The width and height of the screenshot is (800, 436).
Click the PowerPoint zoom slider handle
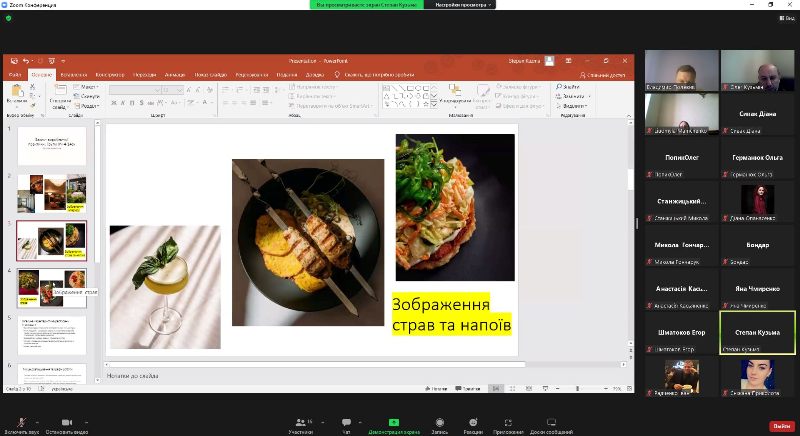pyautogui.click(x=578, y=389)
